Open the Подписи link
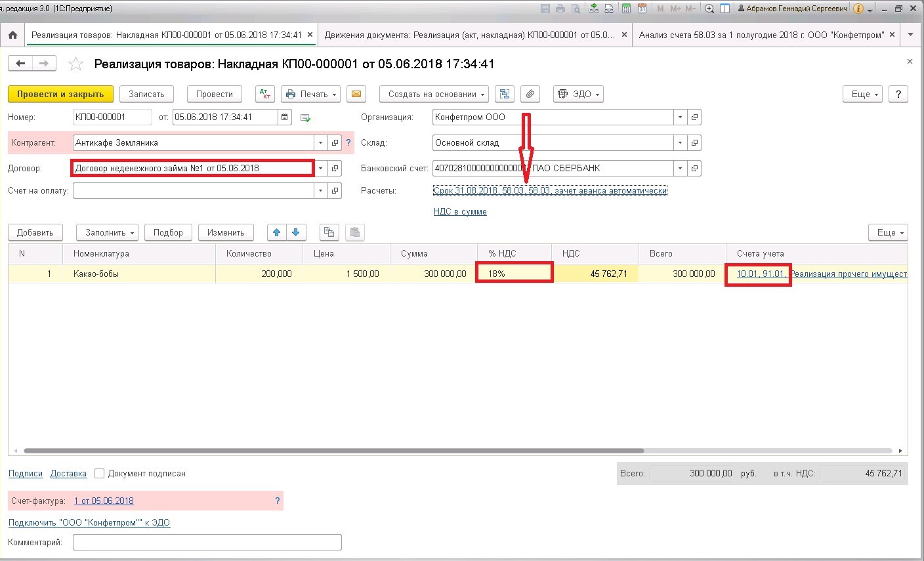 [x=26, y=473]
